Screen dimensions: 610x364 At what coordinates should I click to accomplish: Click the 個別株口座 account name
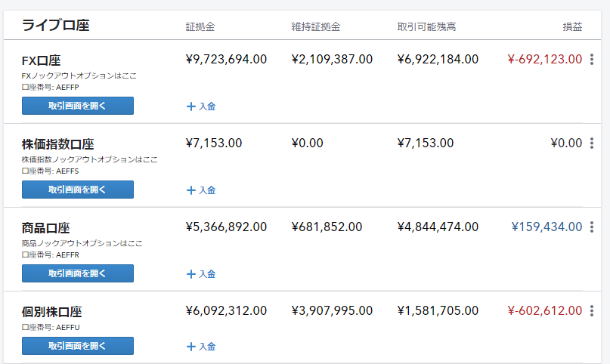pyautogui.click(x=51, y=312)
